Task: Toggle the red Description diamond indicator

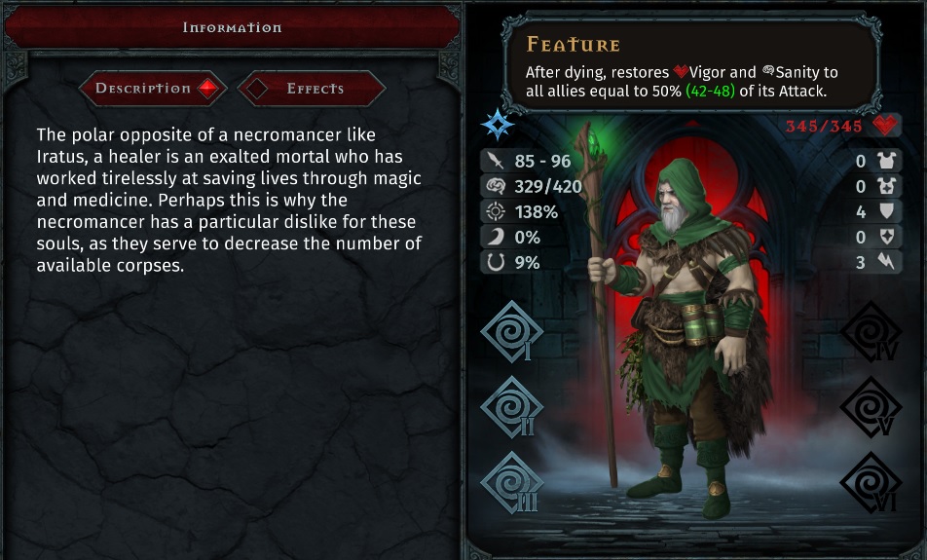Action: click(x=207, y=89)
